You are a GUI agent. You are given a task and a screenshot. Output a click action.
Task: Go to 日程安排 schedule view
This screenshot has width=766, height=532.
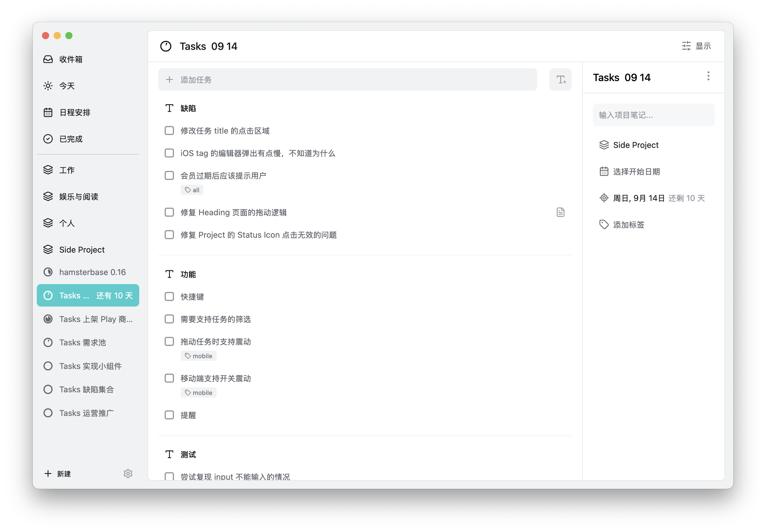(x=74, y=113)
